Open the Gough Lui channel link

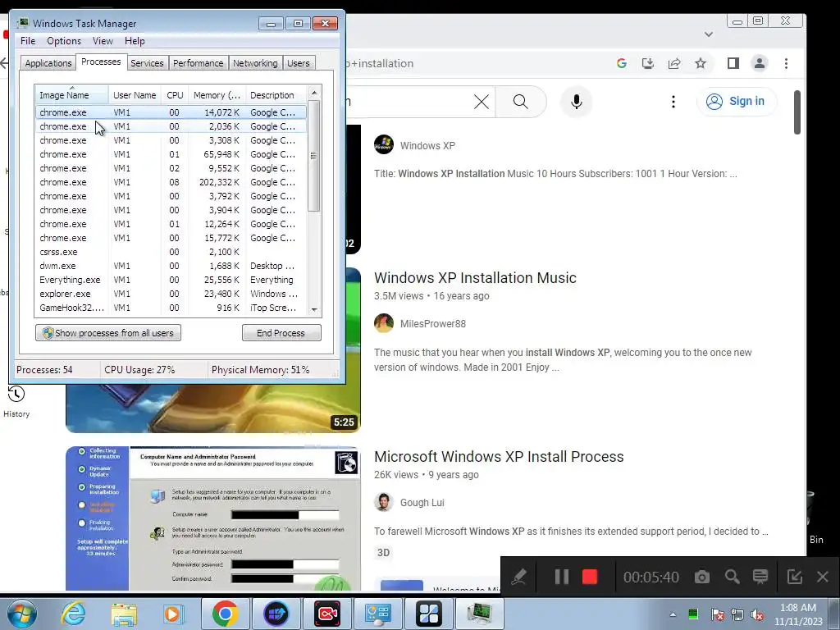pos(422,503)
